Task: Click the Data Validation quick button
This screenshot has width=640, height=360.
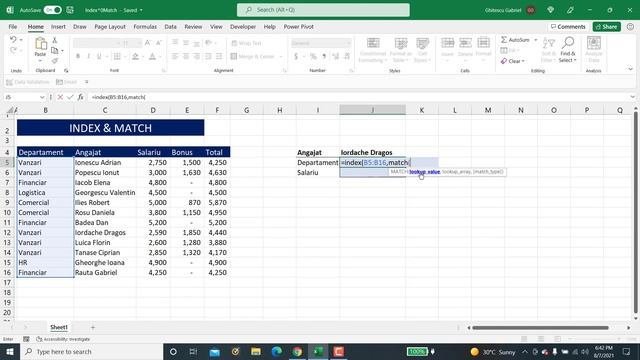Action: [28, 82]
